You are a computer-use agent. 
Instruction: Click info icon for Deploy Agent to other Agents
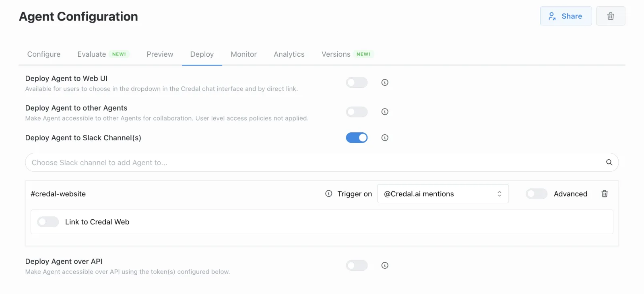pyautogui.click(x=385, y=112)
